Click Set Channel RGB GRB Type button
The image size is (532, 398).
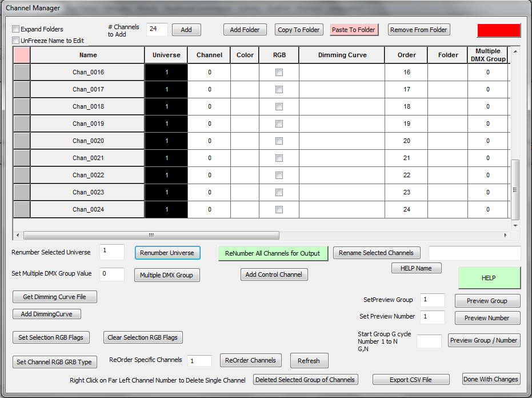click(55, 362)
